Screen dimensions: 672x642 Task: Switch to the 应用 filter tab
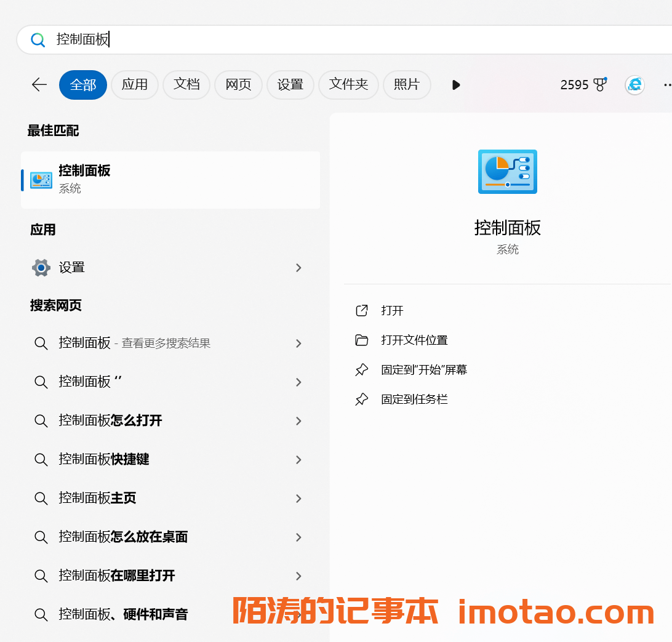[x=135, y=85]
